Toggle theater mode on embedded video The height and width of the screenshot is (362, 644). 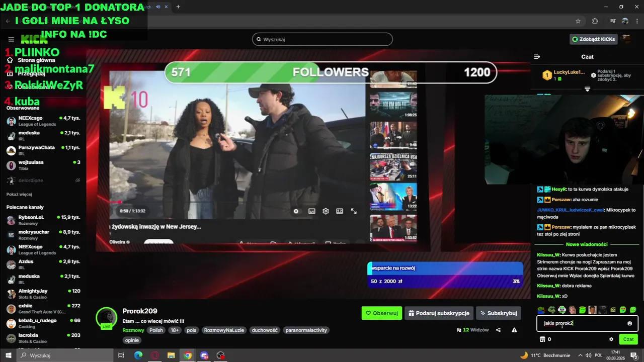tap(340, 211)
